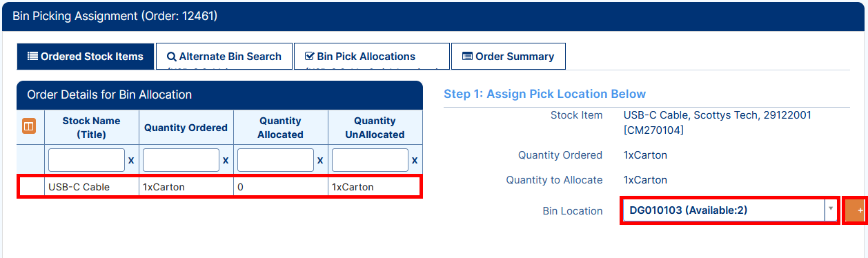
Task: Switch to the Ordered Stock Items tab
Action: (x=86, y=57)
